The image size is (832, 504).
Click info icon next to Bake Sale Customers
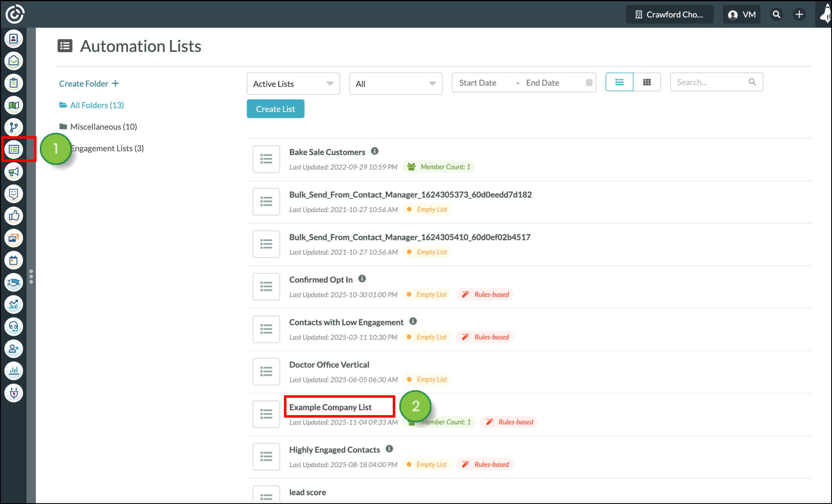pyautogui.click(x=374, y=151)
